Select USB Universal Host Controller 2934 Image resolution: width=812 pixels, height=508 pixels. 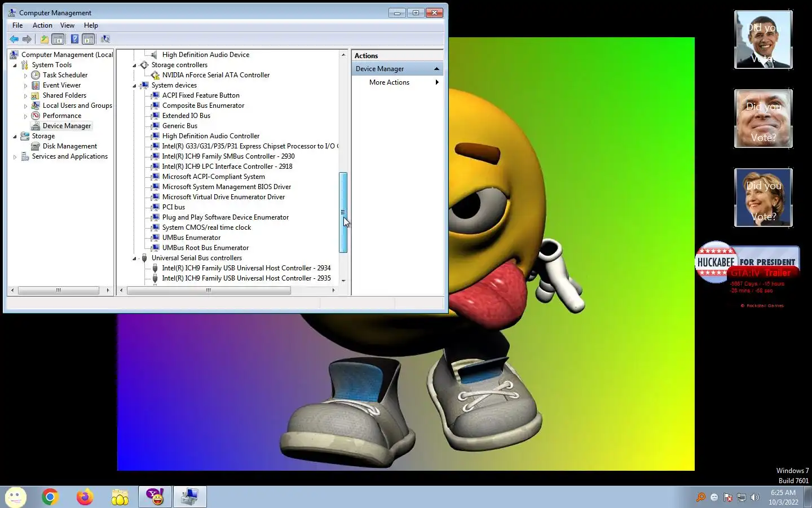click(246, 268)
